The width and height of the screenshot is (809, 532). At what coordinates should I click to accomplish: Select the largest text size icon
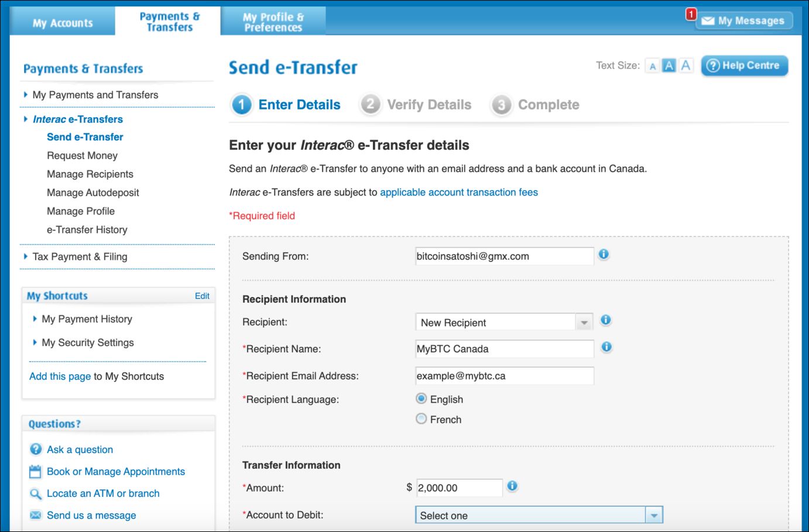pyautogui.click(x=685, y=66)
